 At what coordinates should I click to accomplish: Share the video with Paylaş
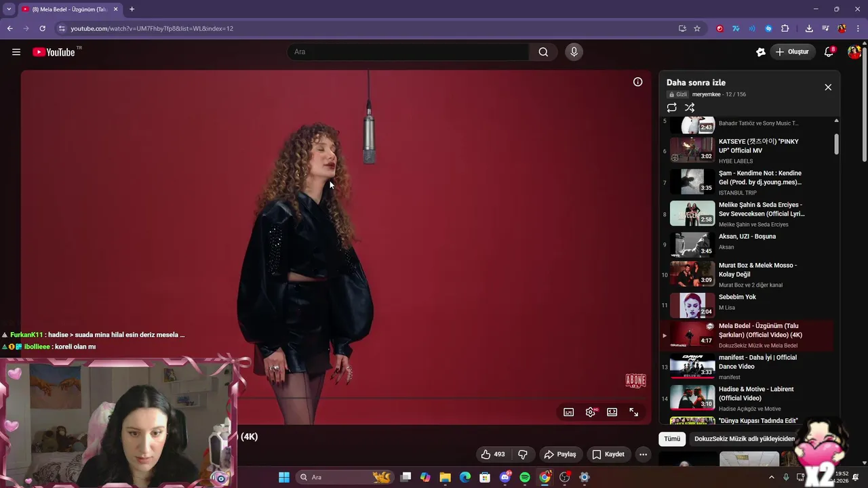560,454
